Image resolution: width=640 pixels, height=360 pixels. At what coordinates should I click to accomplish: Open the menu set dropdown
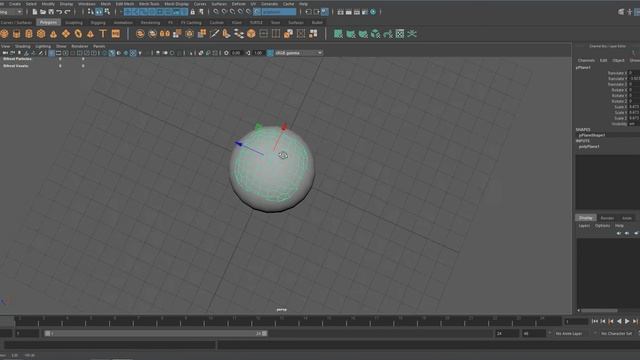point(11,12)
